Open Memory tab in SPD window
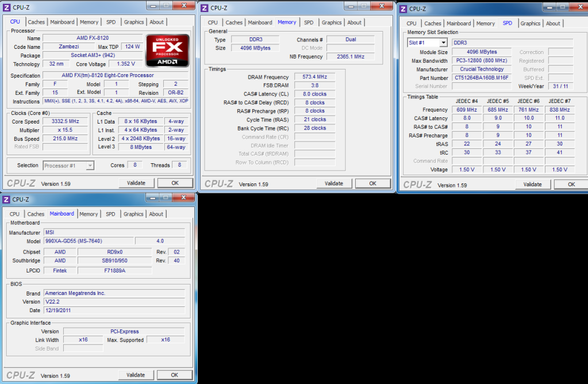The width and height of the screenshot is (588, 384). [486, 23]
